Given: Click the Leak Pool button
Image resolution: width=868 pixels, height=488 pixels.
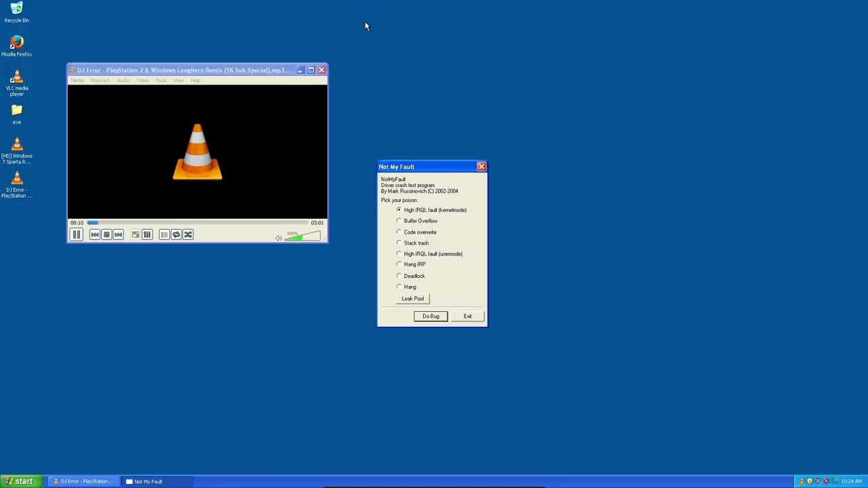Looking at the screenshot, I should (412, 299).
